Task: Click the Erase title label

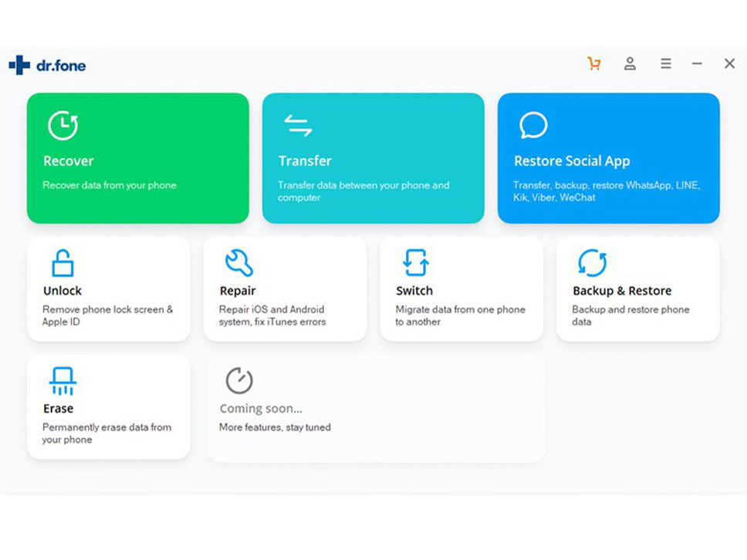Action: coord(58,409)
